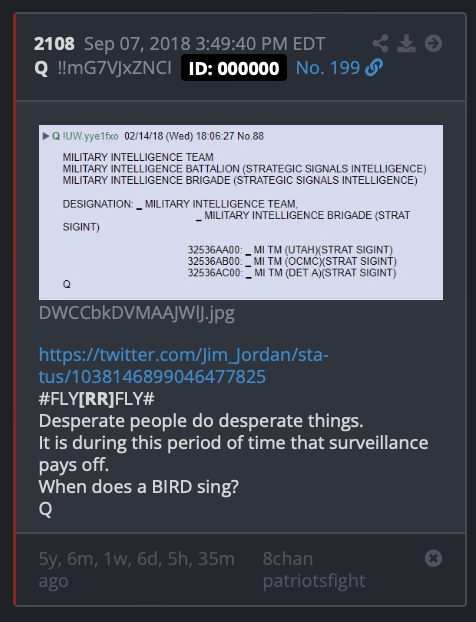Download the post using the download icon
476x622 pixels.
[407, 43]
